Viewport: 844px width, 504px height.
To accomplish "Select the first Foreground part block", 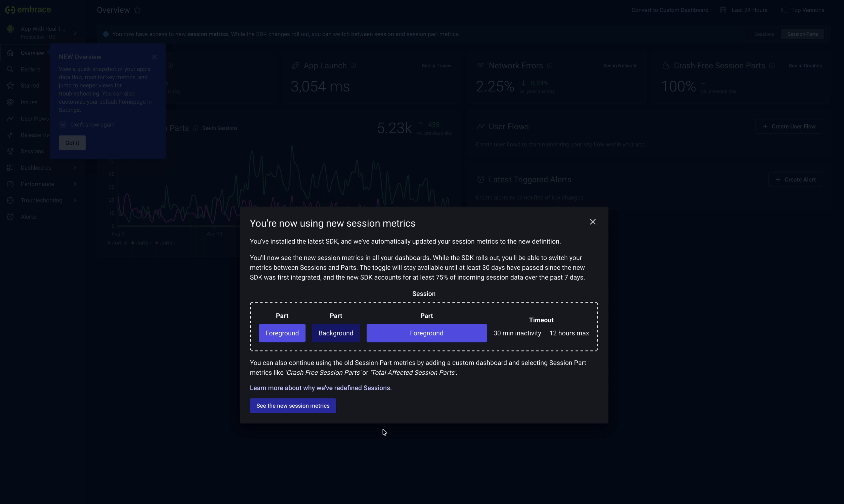I will click(x=282, y=333).
